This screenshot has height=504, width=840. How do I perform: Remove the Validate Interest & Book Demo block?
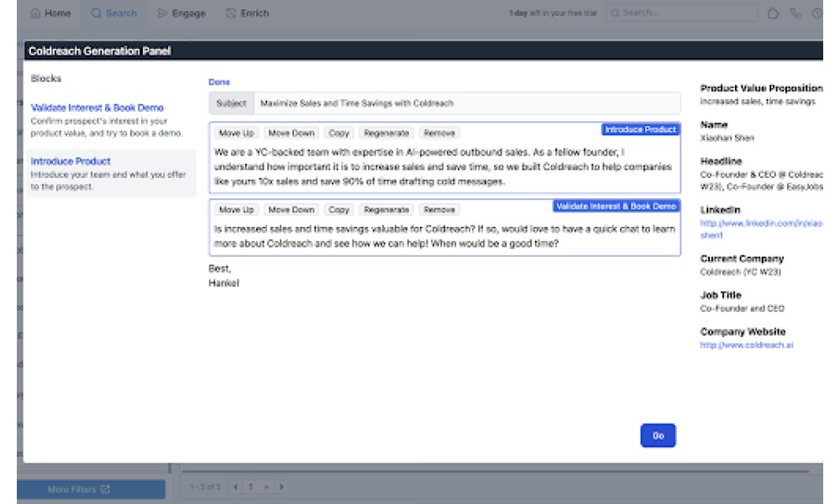(439, 210)
